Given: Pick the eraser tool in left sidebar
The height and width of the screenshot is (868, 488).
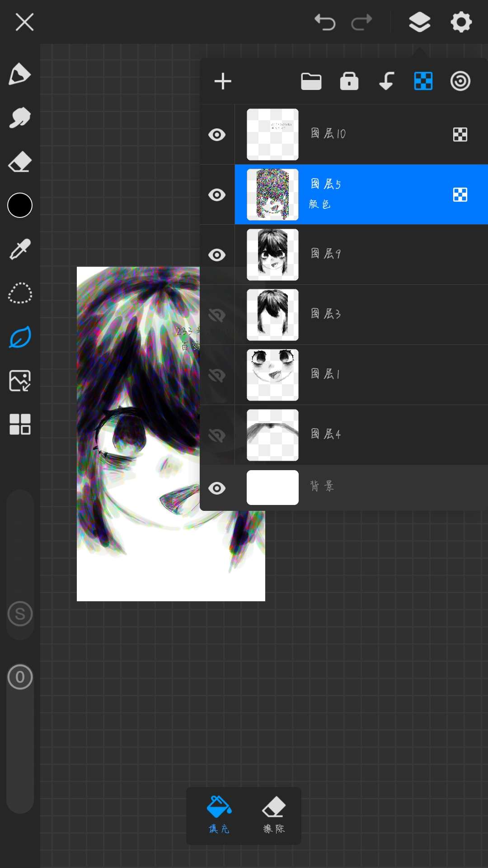Looking at the screenshot, I should point(20,162).
